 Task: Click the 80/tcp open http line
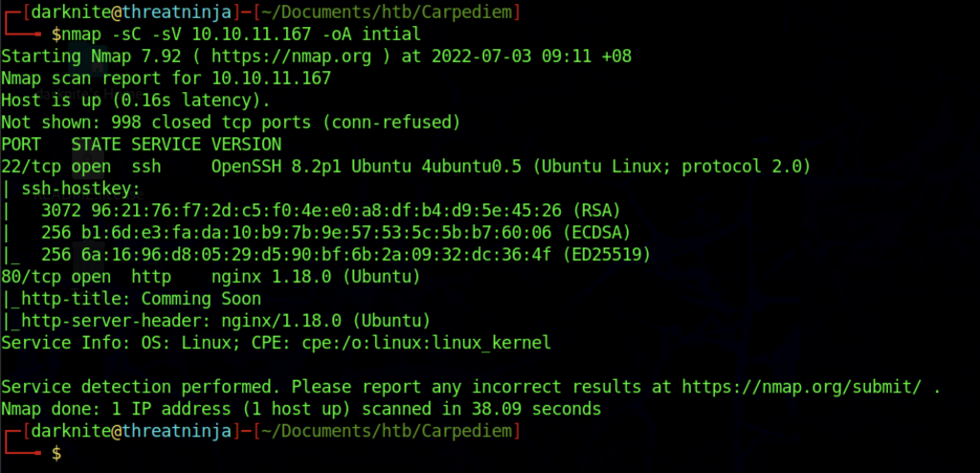(x=209, y=277)
